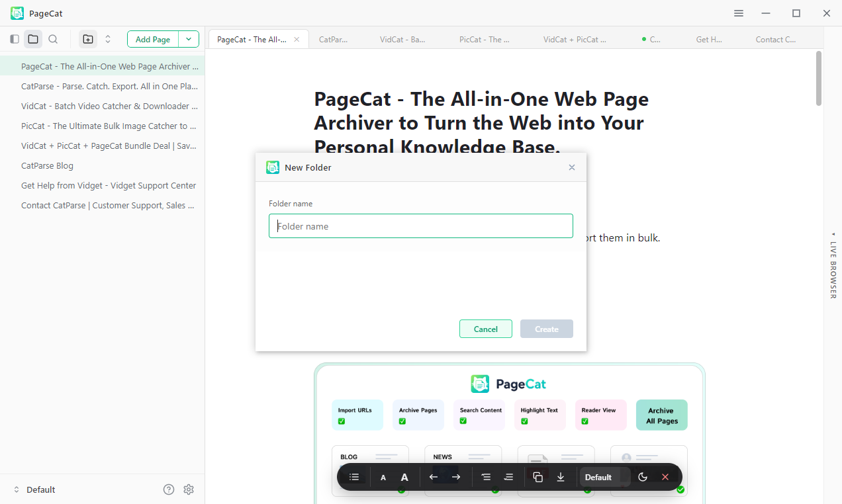
Task: Switch to the CatPar... tab
Action: (333, 39)
